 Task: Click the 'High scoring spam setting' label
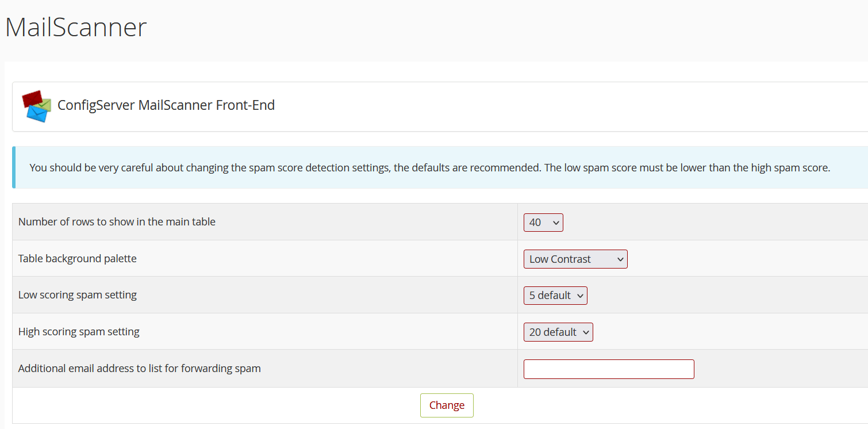click(x=79, y=332)
